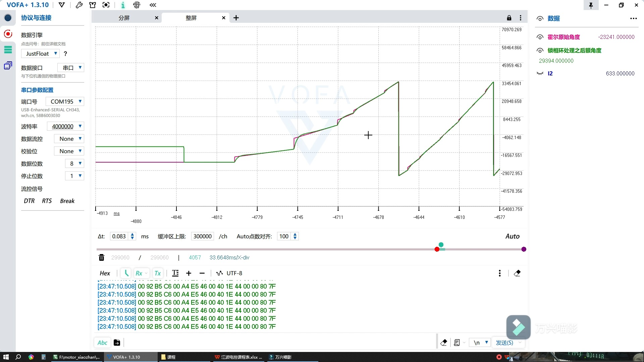
Task: Open JustFloat data engine dropdown
Action: 41,54
